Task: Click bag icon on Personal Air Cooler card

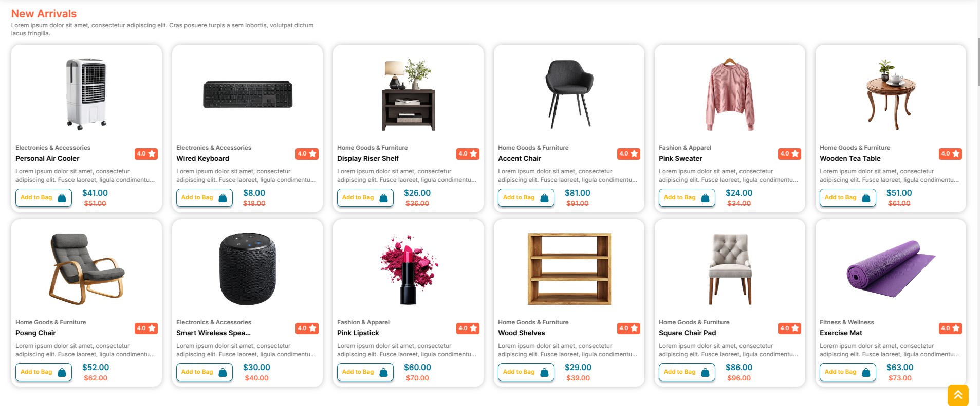Action: pyautogui.click(x=62, y=198)
